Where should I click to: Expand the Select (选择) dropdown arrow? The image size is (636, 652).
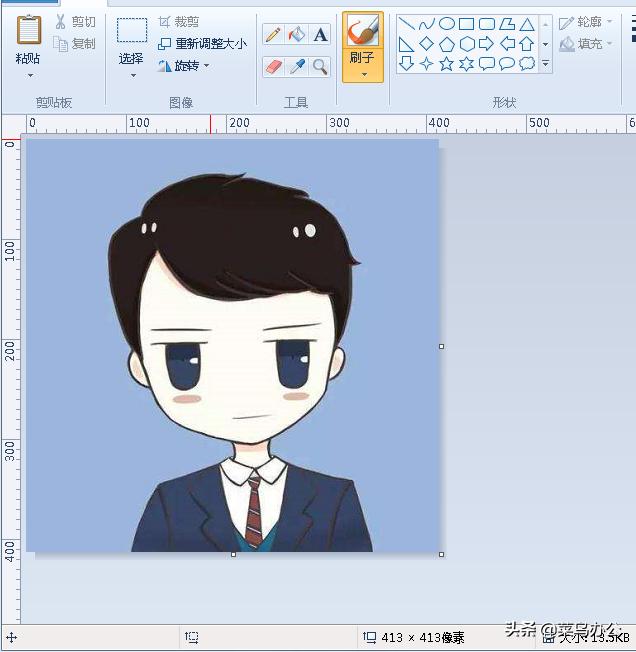(x=133, y=76)
